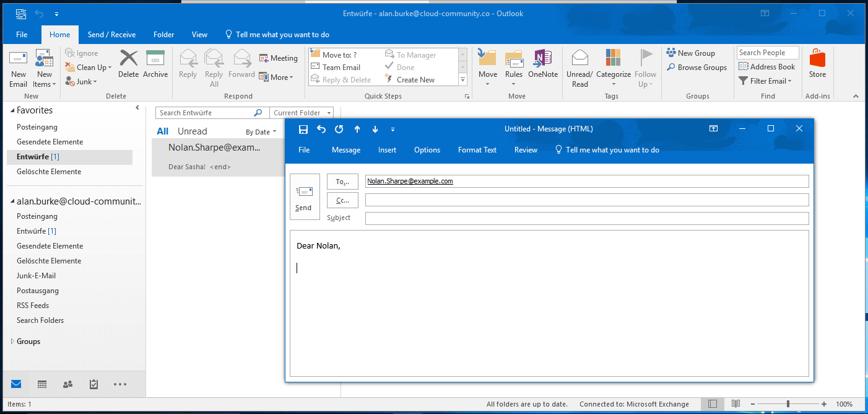The width and height of the screenshot is (868, 414).
Task: Toggle Unread/Read on the selected message
Action: (579, 64)
